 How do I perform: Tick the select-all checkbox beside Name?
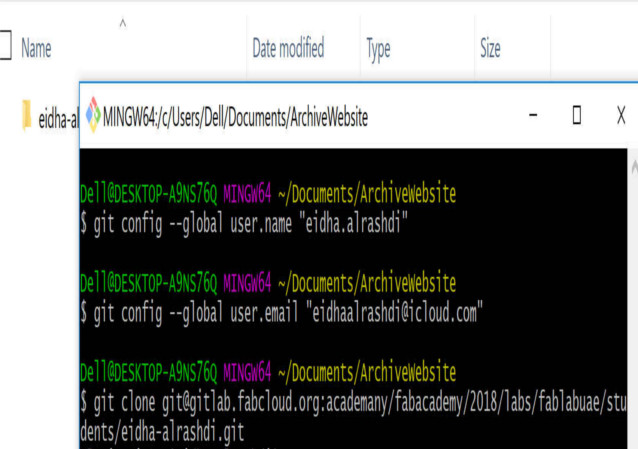tap(5, 45)
